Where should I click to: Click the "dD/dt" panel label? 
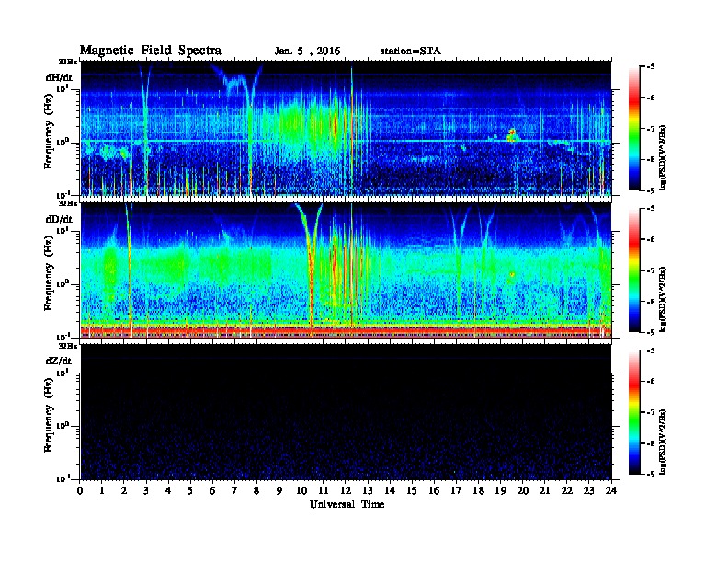[59, 219]
